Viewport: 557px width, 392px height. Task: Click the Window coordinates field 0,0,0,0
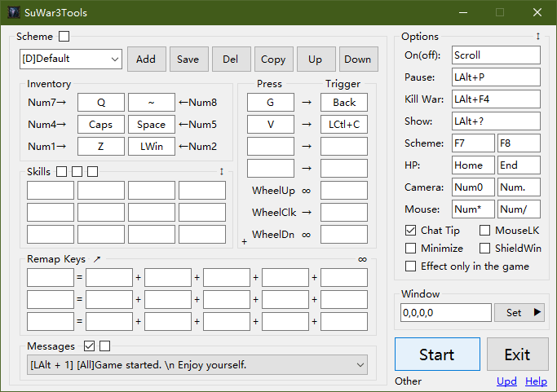(x=446, y=312)
